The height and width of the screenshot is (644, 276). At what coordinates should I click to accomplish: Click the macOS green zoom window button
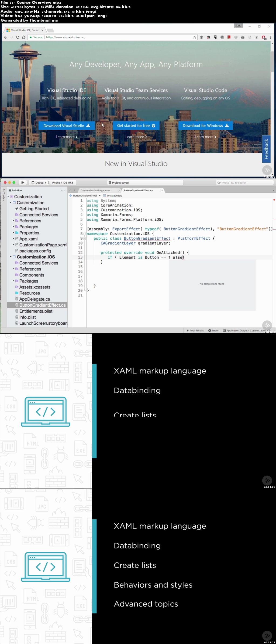coord(14,182)
